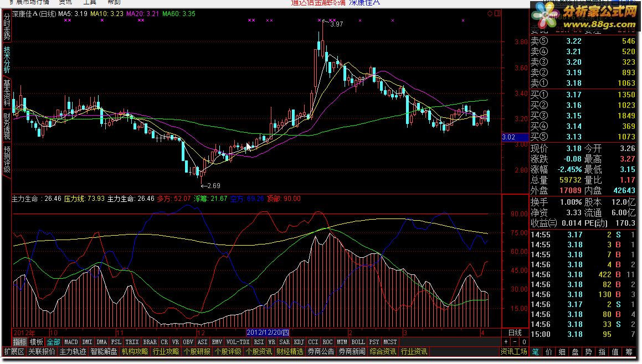Open the 关联报价 tab
This screenshot has height=364, width=642.
(x=42, y=352)
